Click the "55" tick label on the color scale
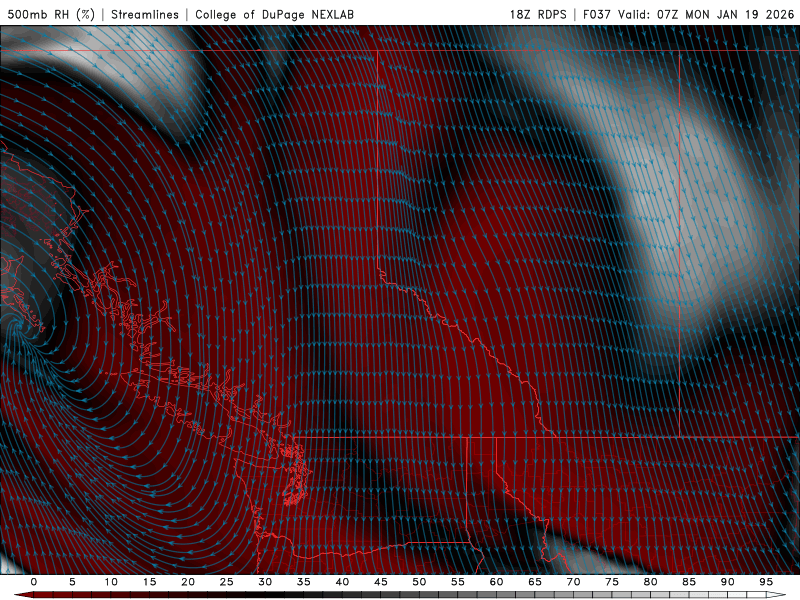The image size is (800, 600). click(x=458, y=582)
